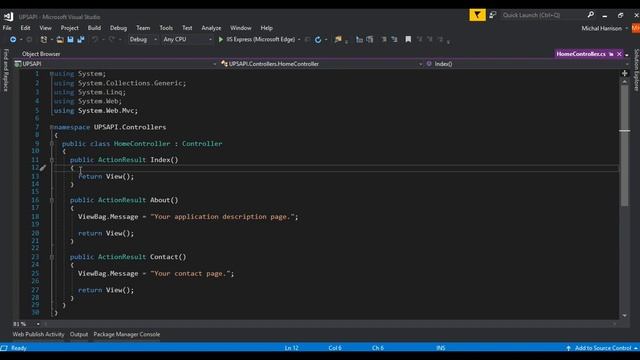Collapse the Contact() method outline

pos(52,257)
